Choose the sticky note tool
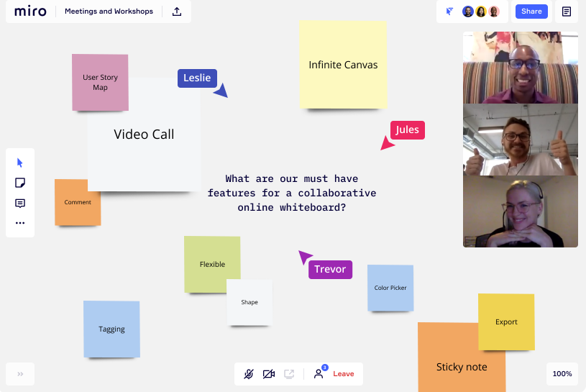Image resolution: width=586 pixels, height=392 pixels. point(20,183)
